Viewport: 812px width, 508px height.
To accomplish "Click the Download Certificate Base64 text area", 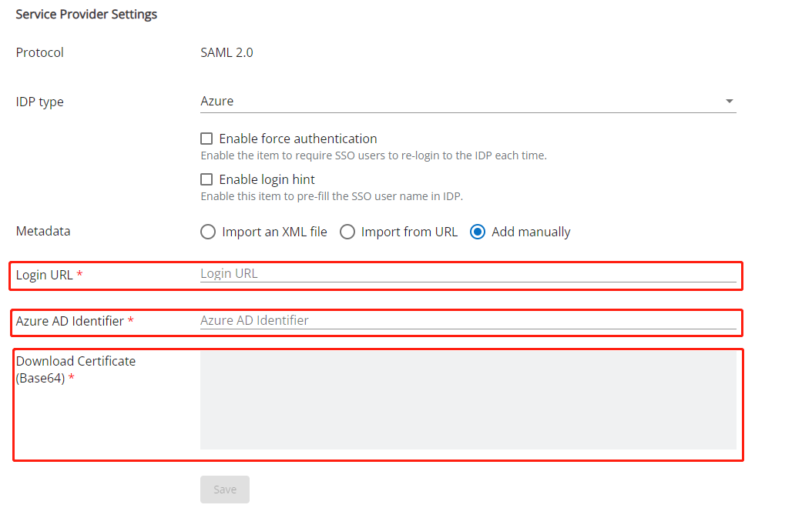I will tap(466, 399).
